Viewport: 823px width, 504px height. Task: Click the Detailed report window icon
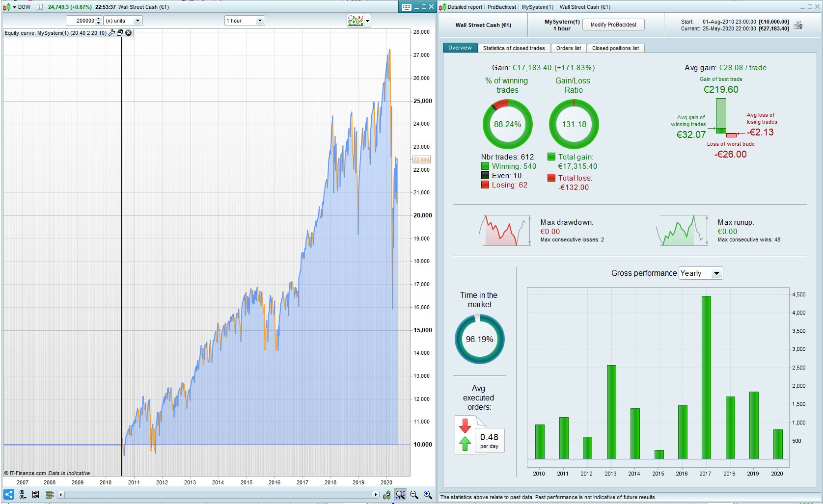pyautogui.click(x=442, y=7)
